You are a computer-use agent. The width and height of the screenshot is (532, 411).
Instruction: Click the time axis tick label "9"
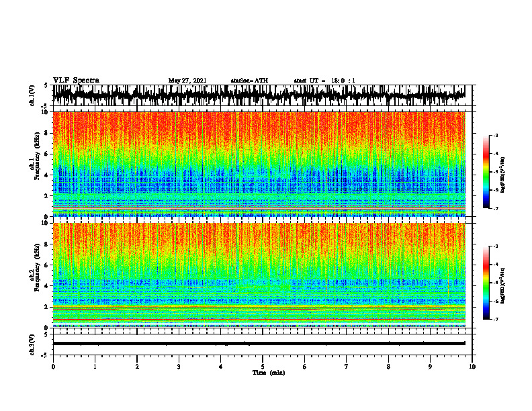point(430,366)
